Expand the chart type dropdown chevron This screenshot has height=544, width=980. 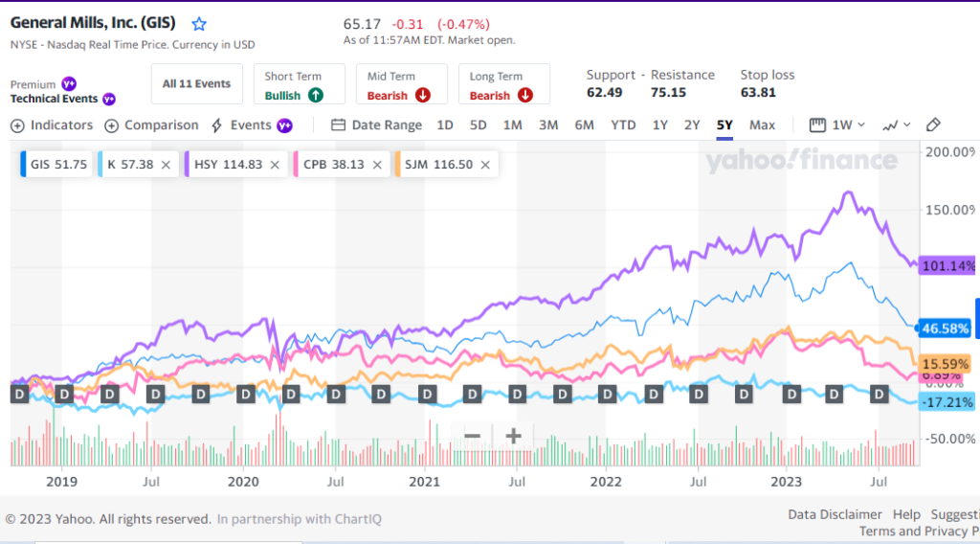point(907,125)
